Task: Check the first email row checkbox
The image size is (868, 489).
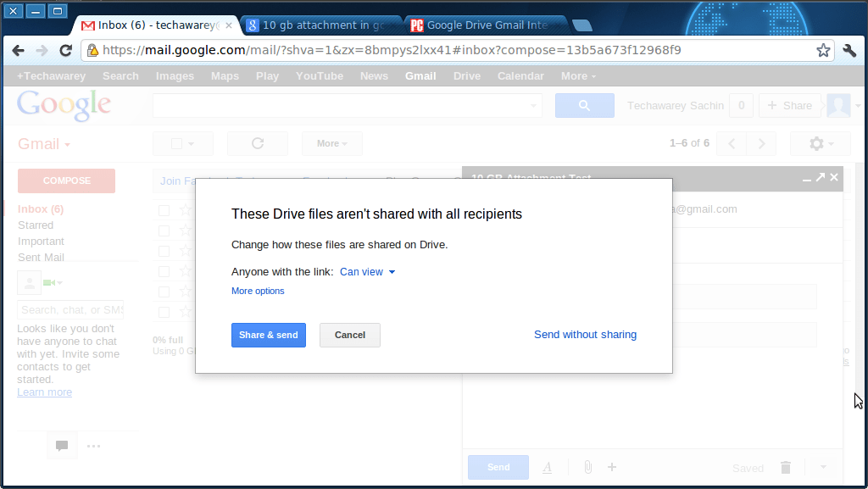Action: (164, 210)
